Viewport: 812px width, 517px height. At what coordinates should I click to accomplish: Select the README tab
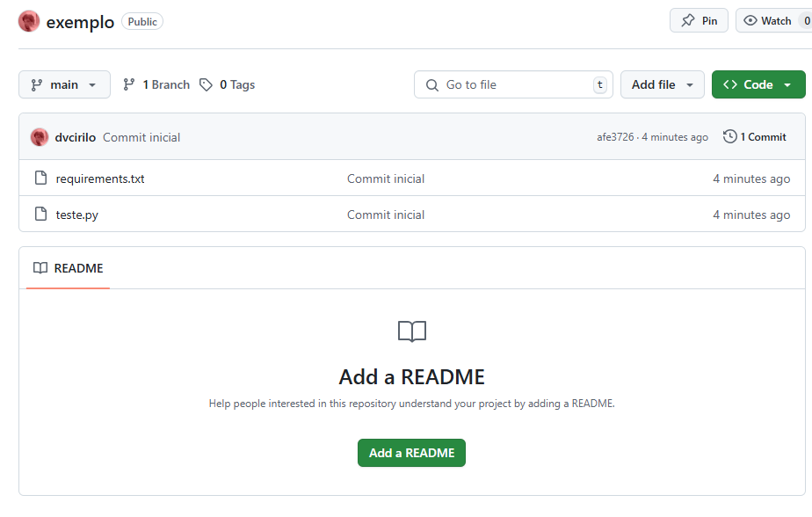point(69,268)
